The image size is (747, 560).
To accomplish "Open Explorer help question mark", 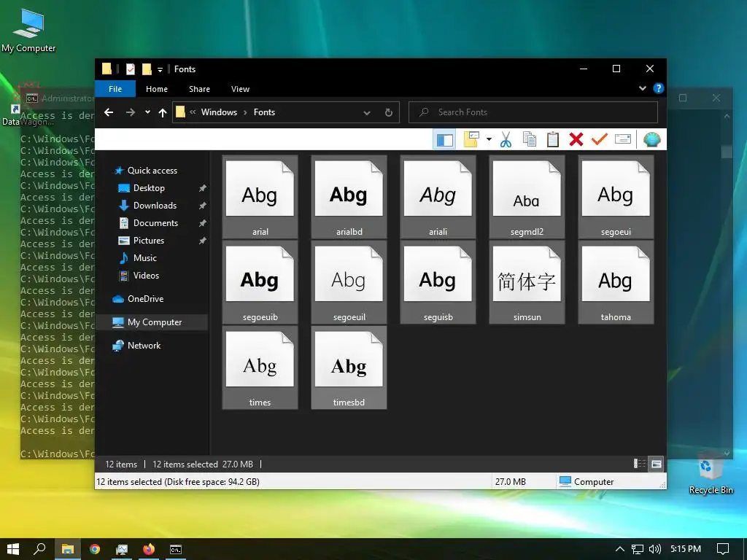I will click(x=659, y=88).
